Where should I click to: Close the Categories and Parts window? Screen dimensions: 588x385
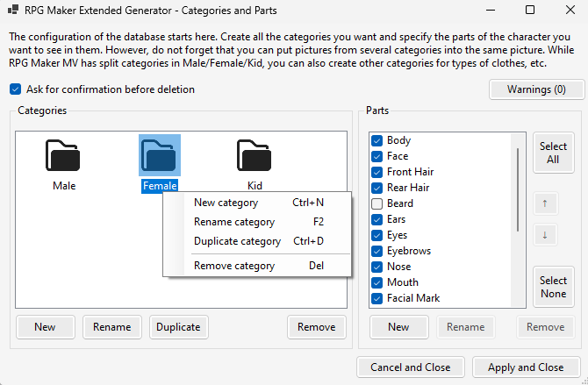570,10
